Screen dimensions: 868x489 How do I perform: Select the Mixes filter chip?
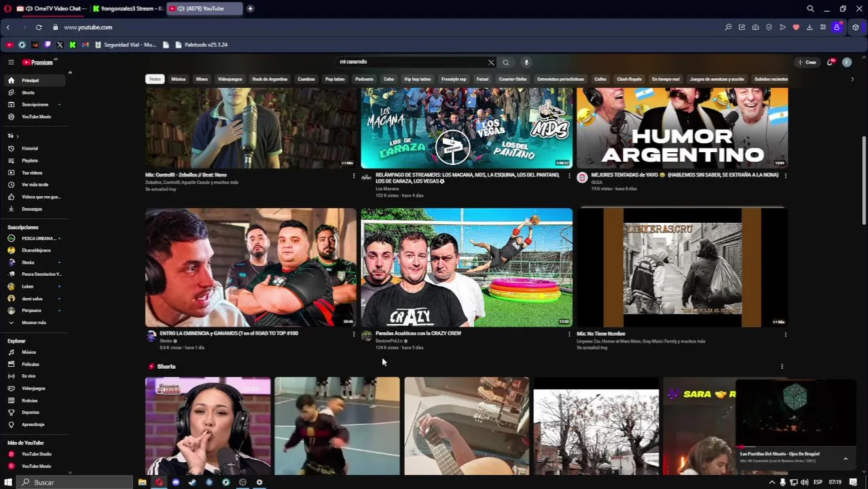coord(202,79)
